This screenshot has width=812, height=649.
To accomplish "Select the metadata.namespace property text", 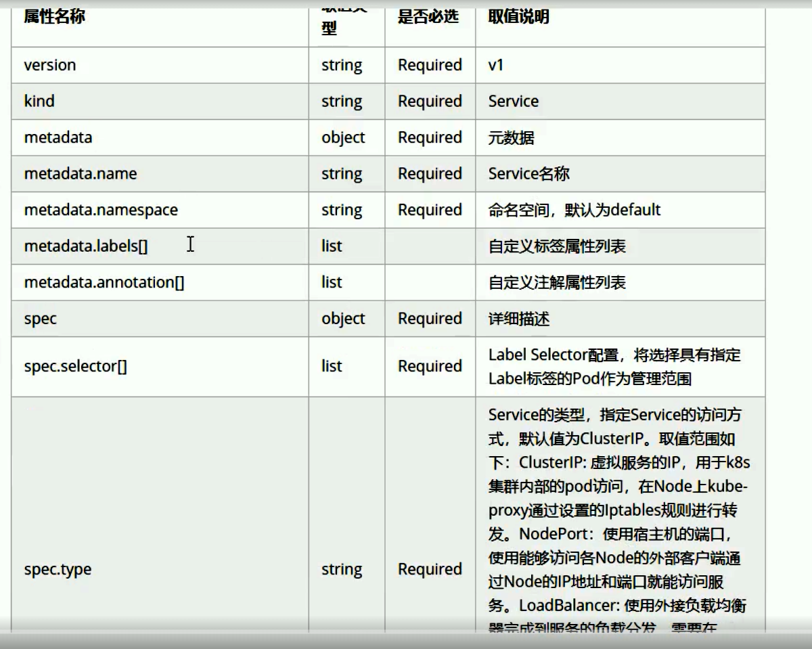I will (100, 210).
